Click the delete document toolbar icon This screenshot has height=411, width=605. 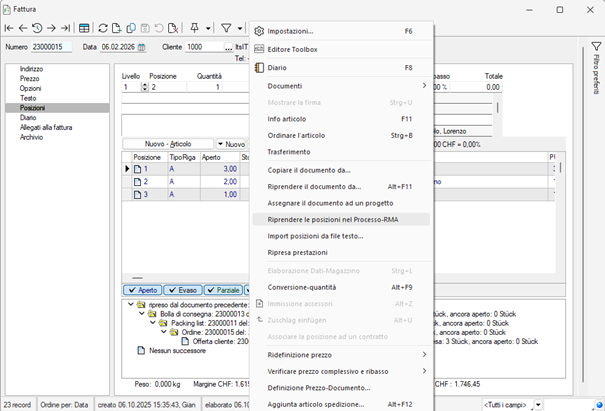pos(173,28)
